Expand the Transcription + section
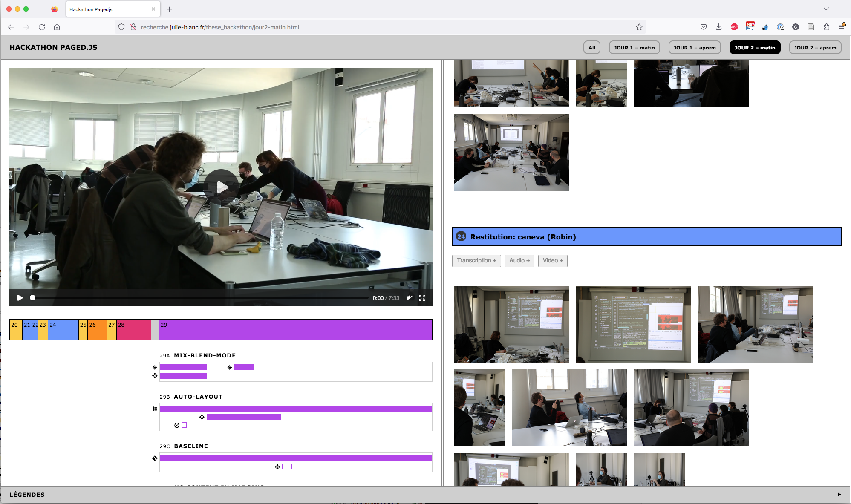851x504 pixels. point(476,261)
